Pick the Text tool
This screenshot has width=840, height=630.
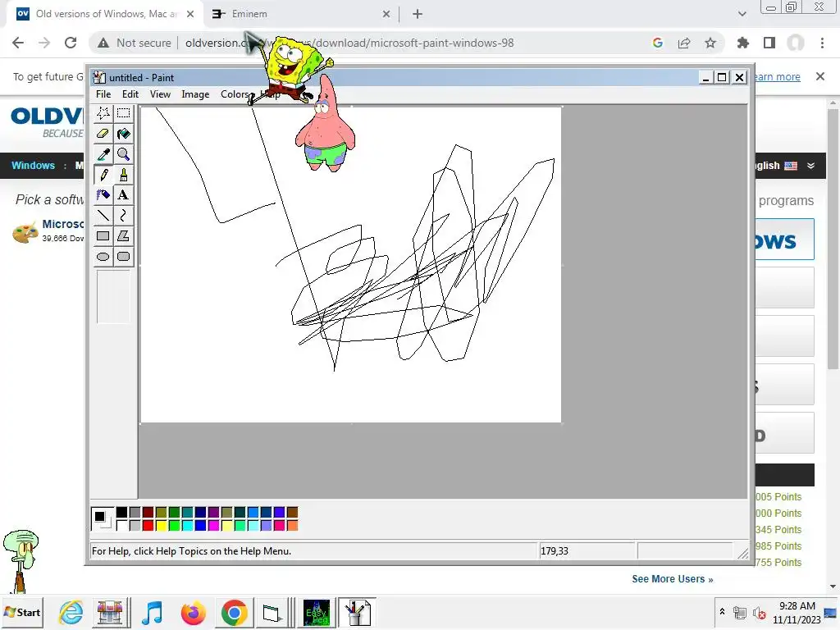point(123,195)
